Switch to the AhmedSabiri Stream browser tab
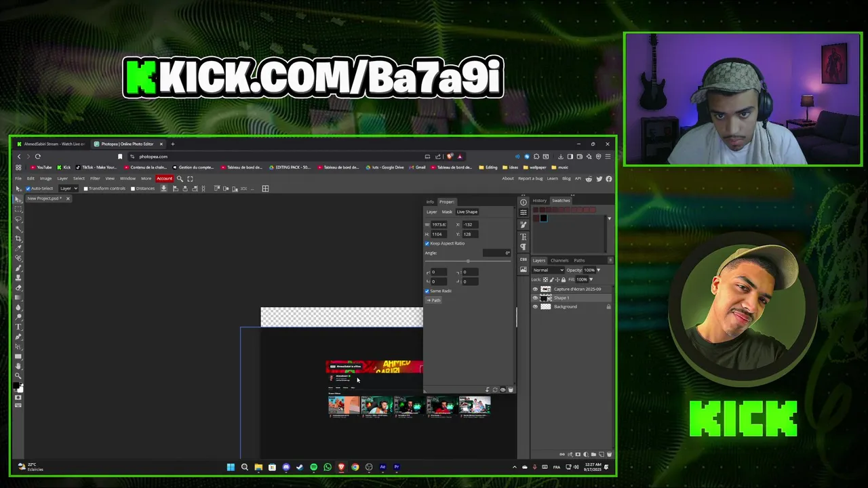Screen dimensions: 868x488 pos(51,144)
